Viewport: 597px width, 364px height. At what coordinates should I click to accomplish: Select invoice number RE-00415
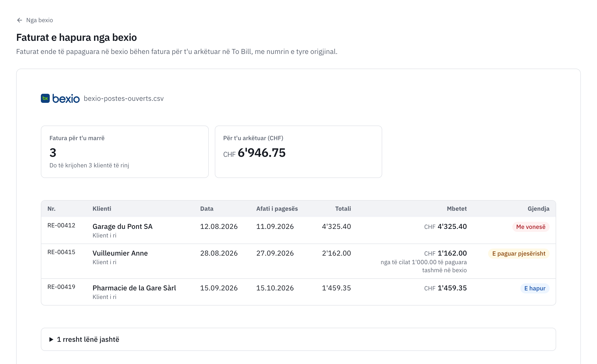61,252
